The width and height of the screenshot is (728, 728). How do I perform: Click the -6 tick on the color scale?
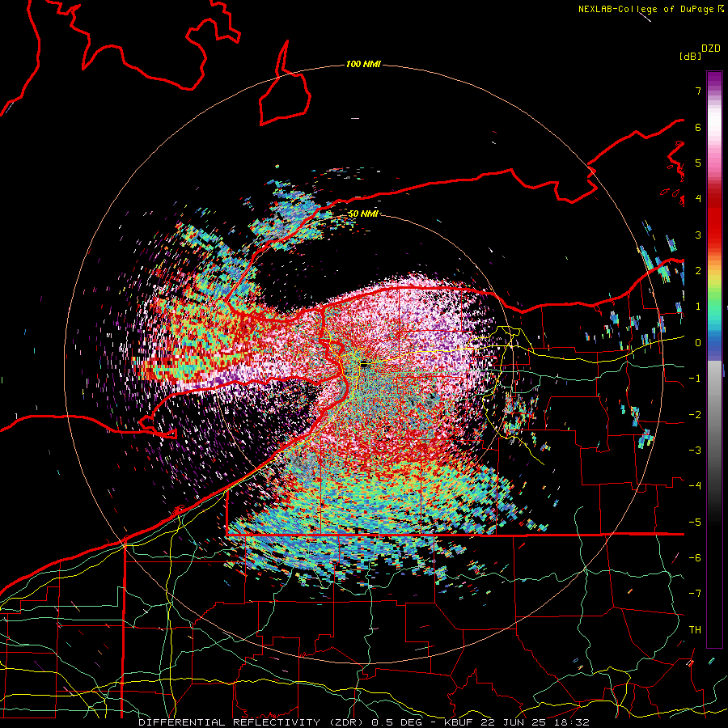click(x=695, y=558)
